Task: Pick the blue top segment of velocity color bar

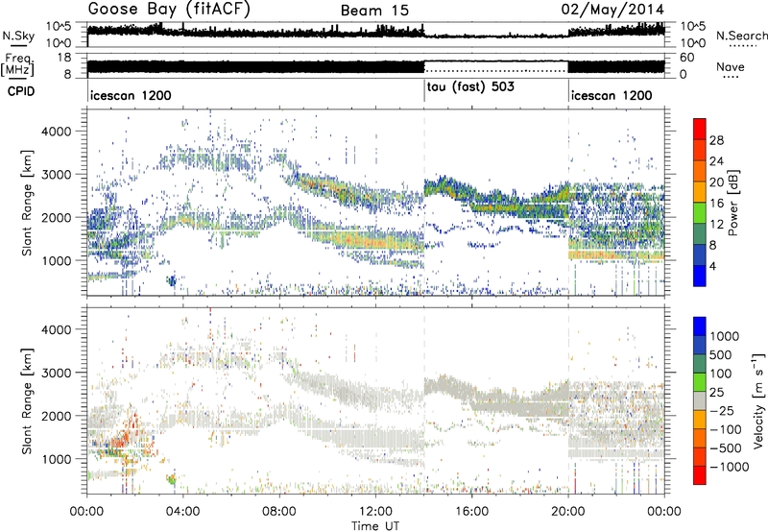Action: point(700,326)
